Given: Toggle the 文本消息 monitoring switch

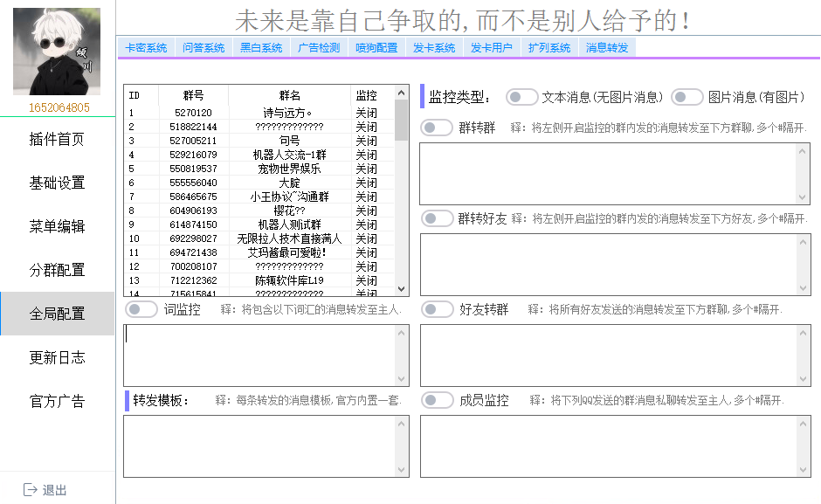Looking at the screenshot, I should click(521, 97).
